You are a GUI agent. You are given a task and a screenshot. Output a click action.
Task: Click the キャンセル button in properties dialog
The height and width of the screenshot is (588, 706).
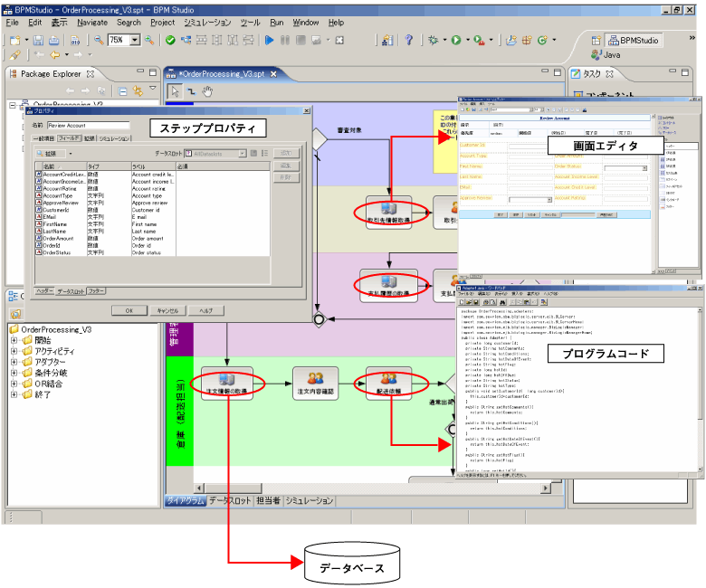click(167, 311)
